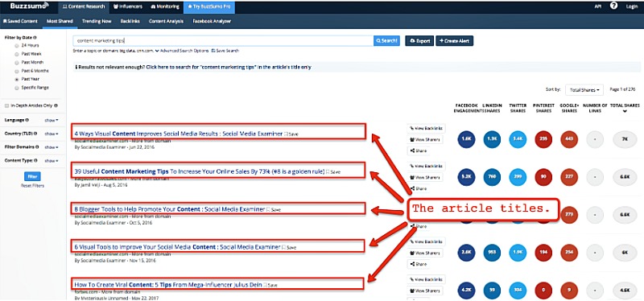This screenshot has width=644, height=301.
Task: Open the help question mark icon
Action: 613,6
